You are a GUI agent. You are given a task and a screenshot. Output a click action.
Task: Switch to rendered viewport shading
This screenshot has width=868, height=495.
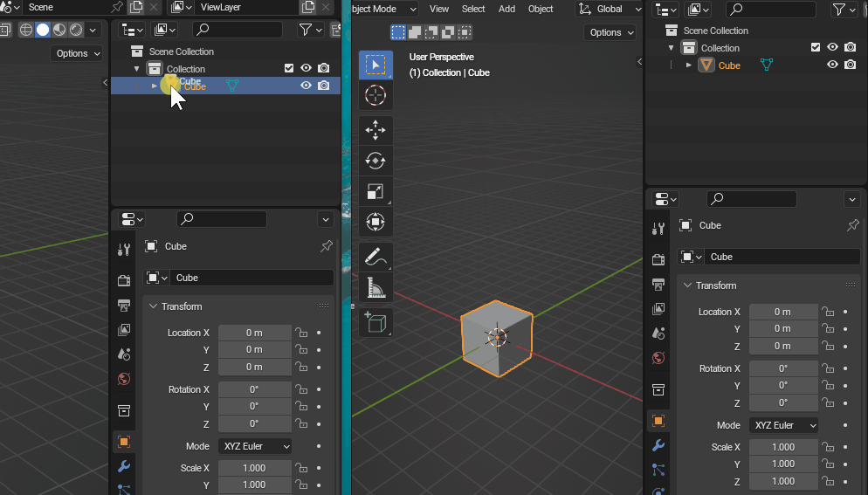coord(76,30)
